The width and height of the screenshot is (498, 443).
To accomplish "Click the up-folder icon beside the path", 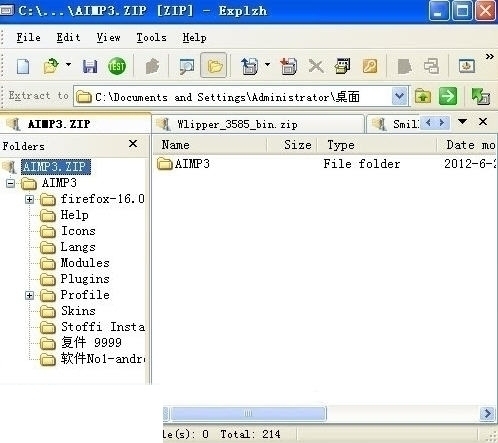I will tap(423, 96).
